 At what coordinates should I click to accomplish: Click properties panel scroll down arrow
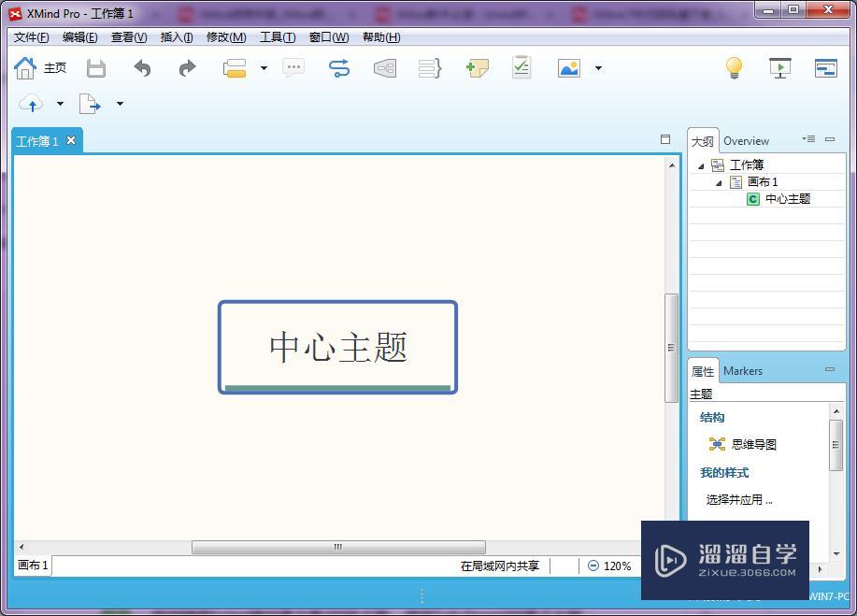click(x=836, y=555)
